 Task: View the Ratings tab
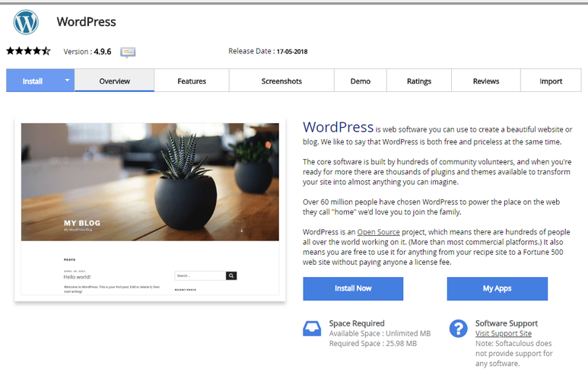(x=419, y=81)
